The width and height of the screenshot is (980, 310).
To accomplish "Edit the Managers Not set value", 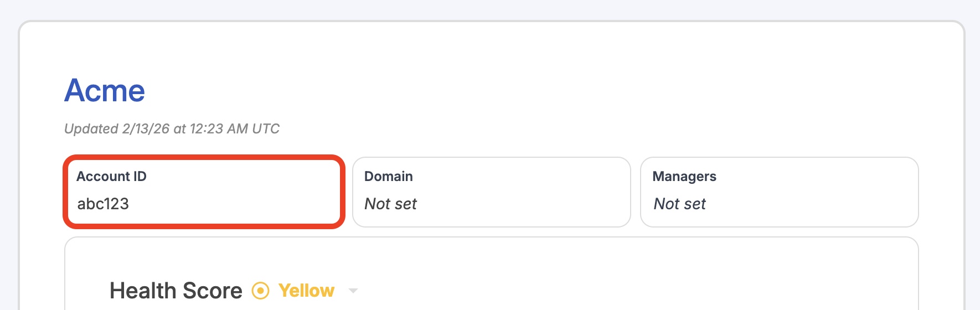I will (679, 204).
